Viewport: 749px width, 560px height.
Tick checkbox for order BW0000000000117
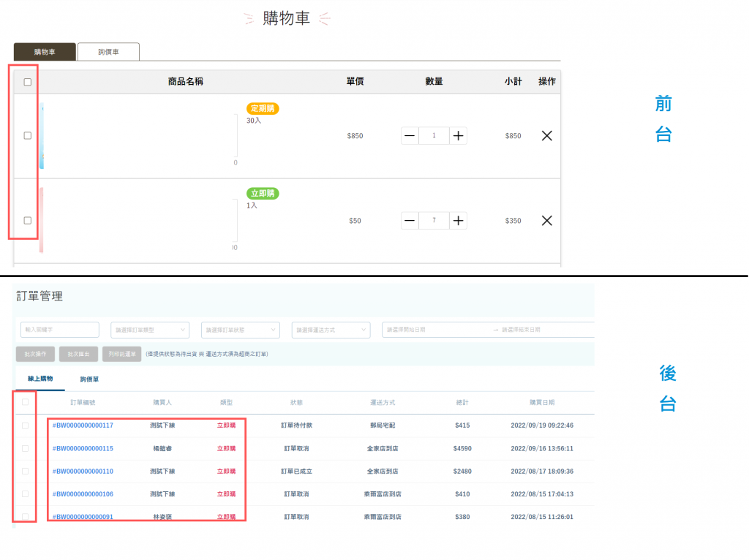[x=26, y=425]
